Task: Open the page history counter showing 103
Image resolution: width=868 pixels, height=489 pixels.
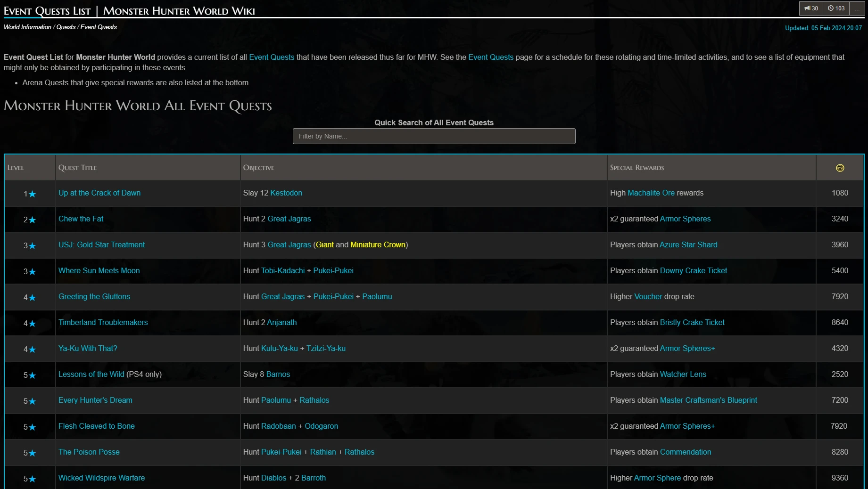Action: point(836,8)
